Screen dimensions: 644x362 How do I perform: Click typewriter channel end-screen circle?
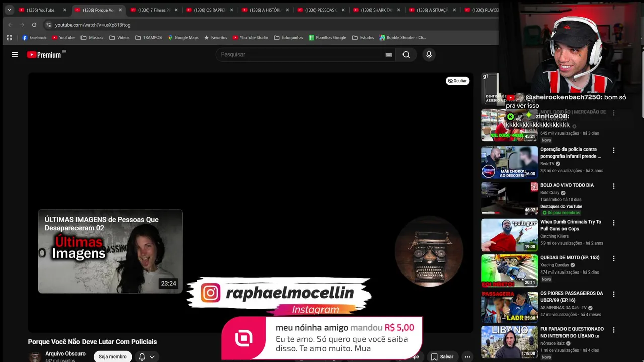429,251
